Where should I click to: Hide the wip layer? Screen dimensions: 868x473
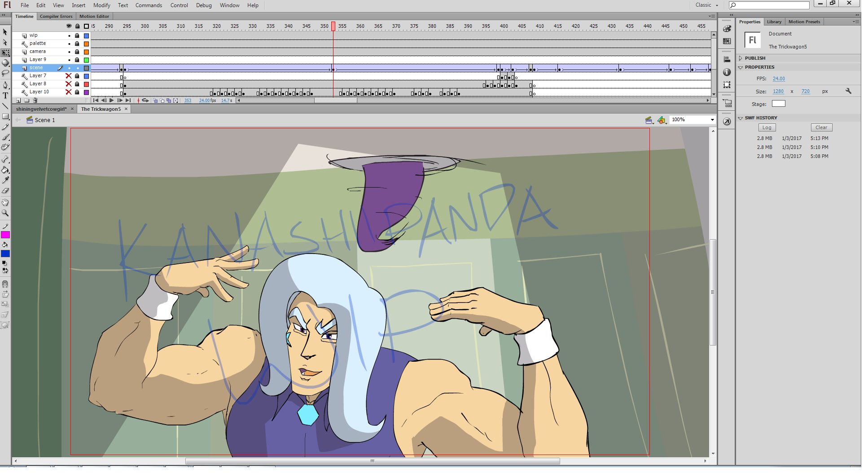pos(69,35)
